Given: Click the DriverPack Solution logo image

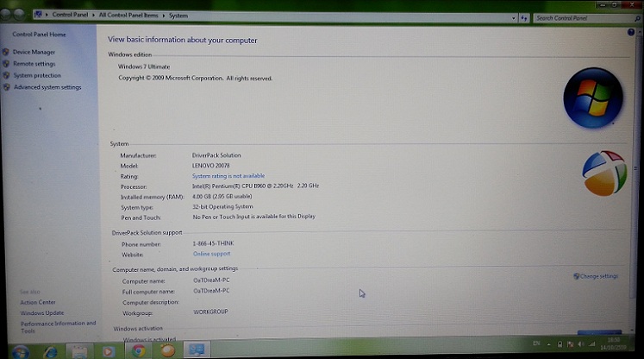Looking at the screenshot, I should tap(604, 173).
